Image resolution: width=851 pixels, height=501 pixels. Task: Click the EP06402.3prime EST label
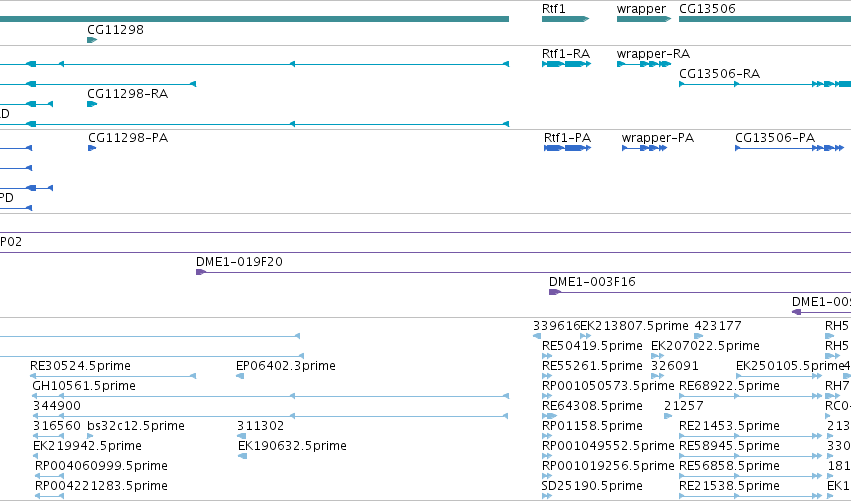(285, 366)
